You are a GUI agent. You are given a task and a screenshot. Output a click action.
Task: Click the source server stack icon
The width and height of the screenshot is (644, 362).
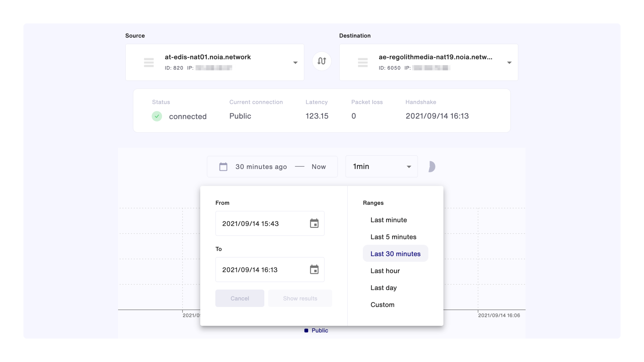[149, 62]
